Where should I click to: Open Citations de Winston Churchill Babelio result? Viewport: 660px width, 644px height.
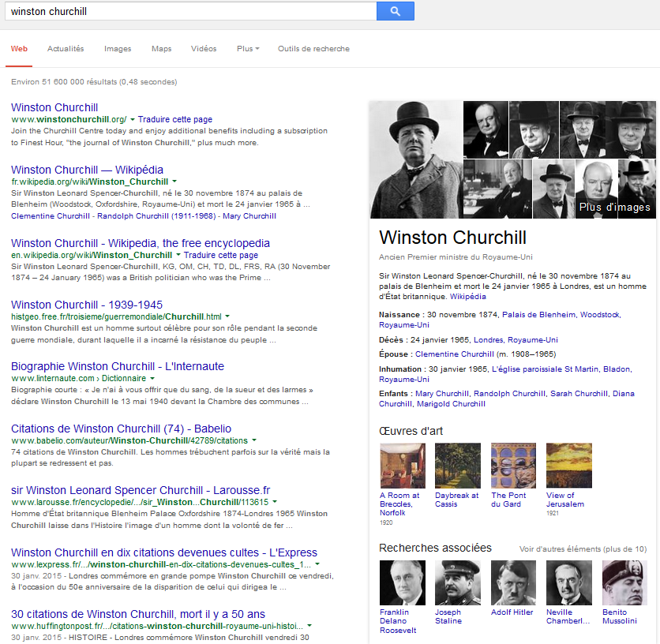click(122, 429)
